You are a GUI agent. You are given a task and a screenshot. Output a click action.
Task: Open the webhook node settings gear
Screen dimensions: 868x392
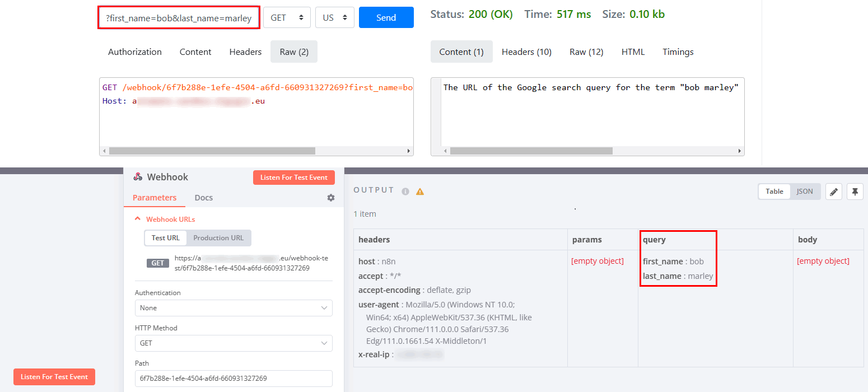click(x=330, y=198)
